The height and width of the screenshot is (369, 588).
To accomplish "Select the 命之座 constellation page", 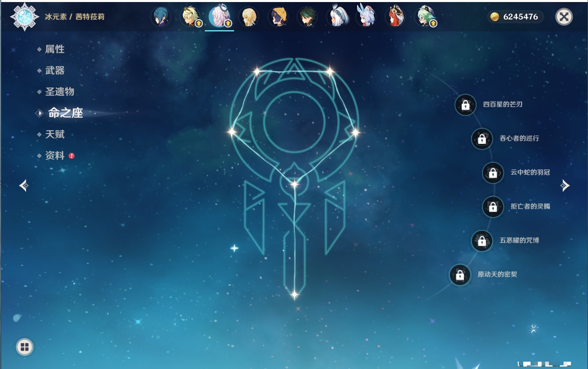I will 65,113.
